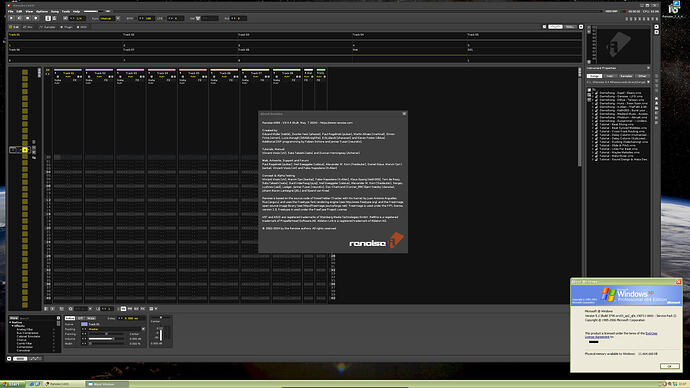
Task: Toggle the metronome button beside Edit Mode
Action: tap(54, 18)
